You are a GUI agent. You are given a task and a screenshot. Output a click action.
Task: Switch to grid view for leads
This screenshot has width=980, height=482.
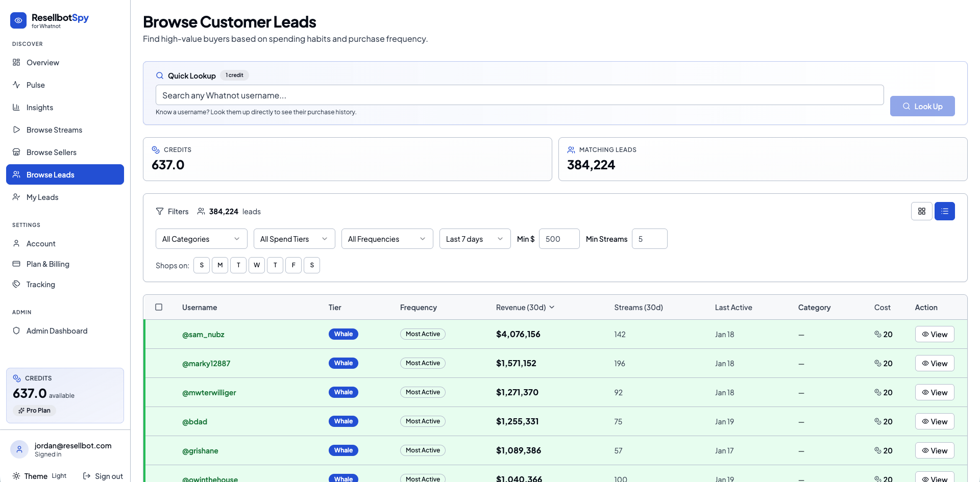point(921,211)
